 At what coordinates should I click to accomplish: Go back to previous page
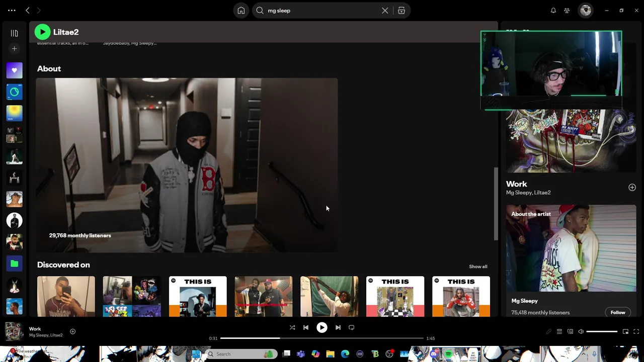pos(28,10)
